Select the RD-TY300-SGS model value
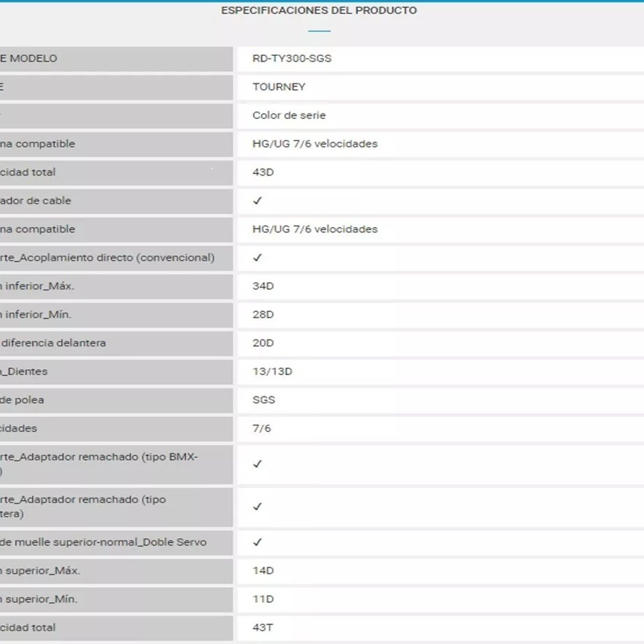Image resolution: width=644 pixels, height=644 pixels. (x=292, y=58)
